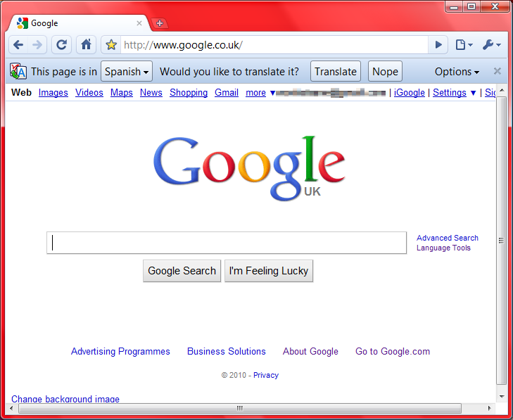Open the Gmail link

(227, 93)
